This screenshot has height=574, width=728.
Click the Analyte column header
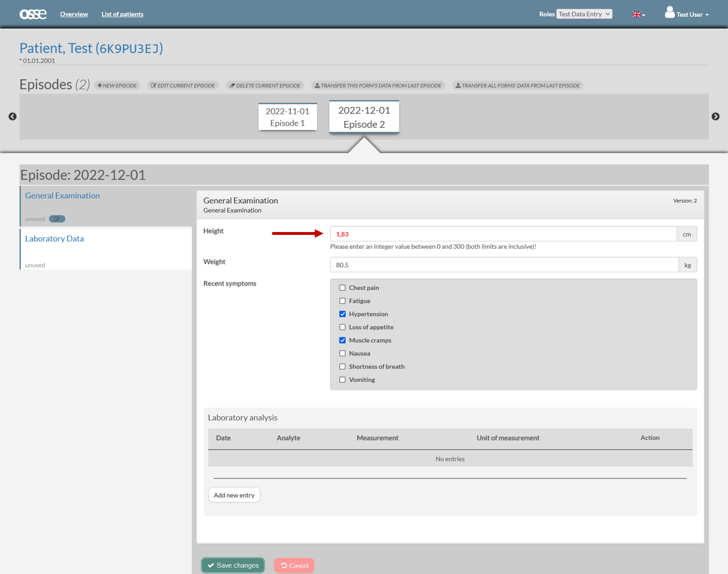288,438
